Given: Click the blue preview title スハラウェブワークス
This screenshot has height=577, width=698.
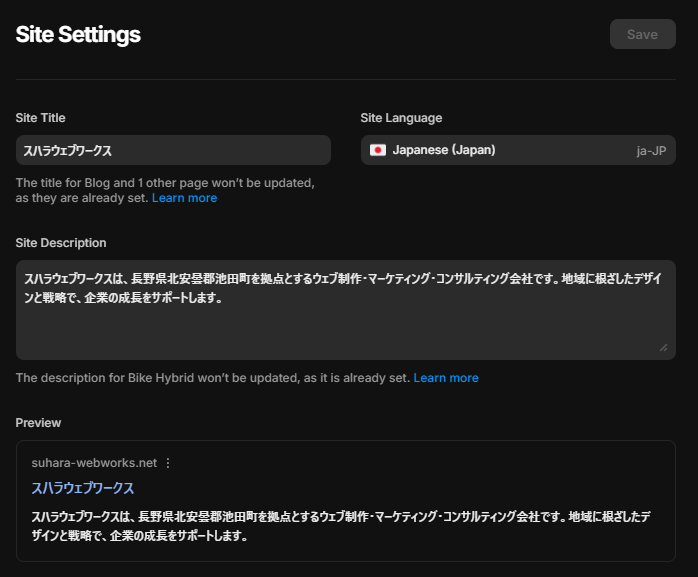Looking at the screenshot, I should pyautogui.click(x=83, y=488).
